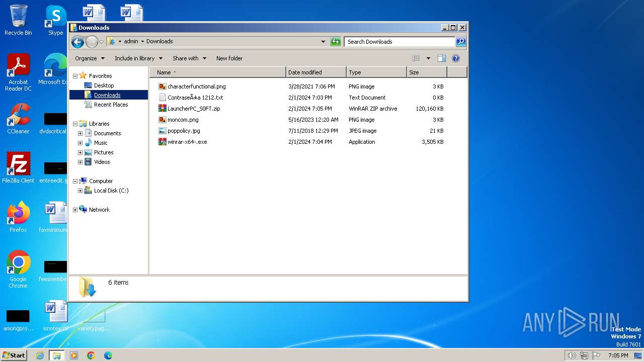Sort by the Size column header
The image size is (644, 362).
pos(427,72)
